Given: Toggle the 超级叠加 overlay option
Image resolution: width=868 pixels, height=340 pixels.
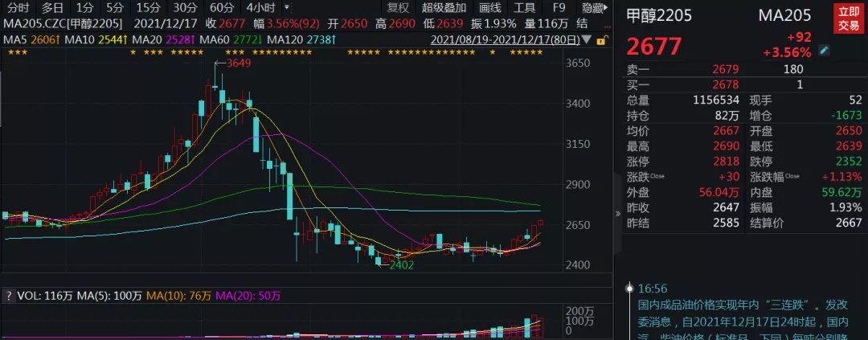Looking at the screenshot, I should 443,8.
